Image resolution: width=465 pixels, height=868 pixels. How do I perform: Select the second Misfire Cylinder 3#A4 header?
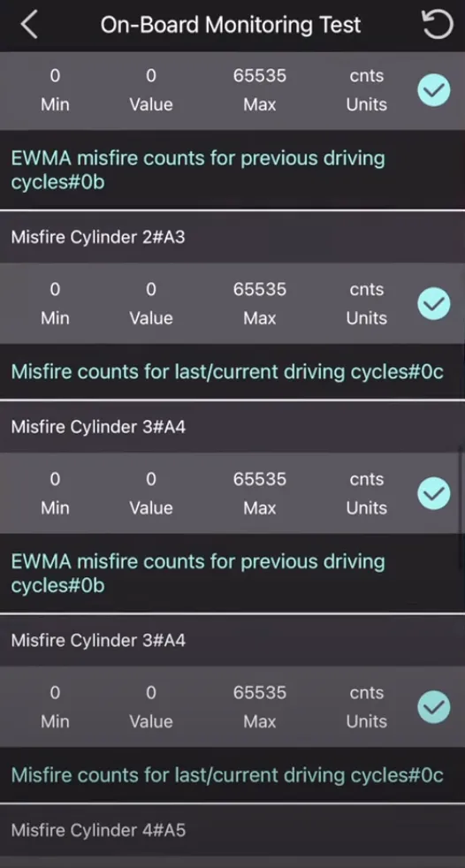(232, 641)
